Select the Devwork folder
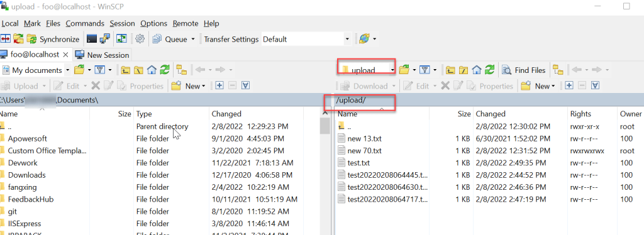Viewport: 644px width, 235px height. pyautogui.click(x=23, y=163)
